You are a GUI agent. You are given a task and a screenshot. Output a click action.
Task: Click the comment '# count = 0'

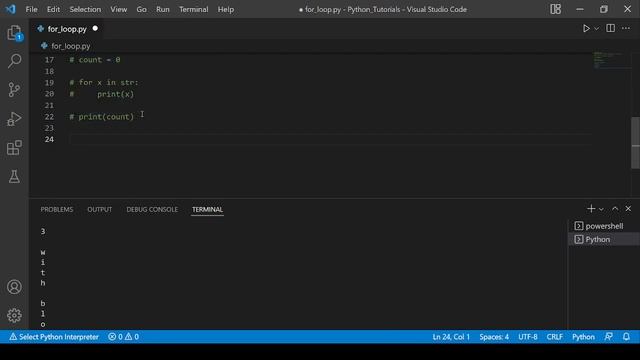[x=95, y=60]
